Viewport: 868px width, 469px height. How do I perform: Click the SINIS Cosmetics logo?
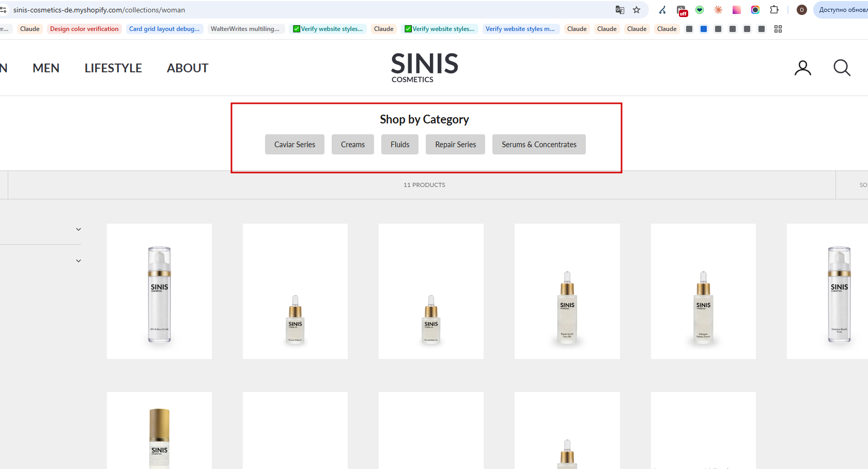[424, 67]
